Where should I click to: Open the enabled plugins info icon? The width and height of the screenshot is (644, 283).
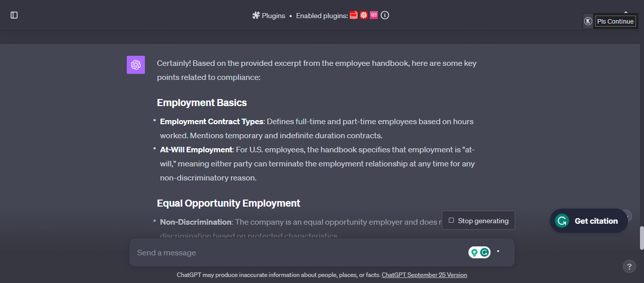tap(385, 15)
